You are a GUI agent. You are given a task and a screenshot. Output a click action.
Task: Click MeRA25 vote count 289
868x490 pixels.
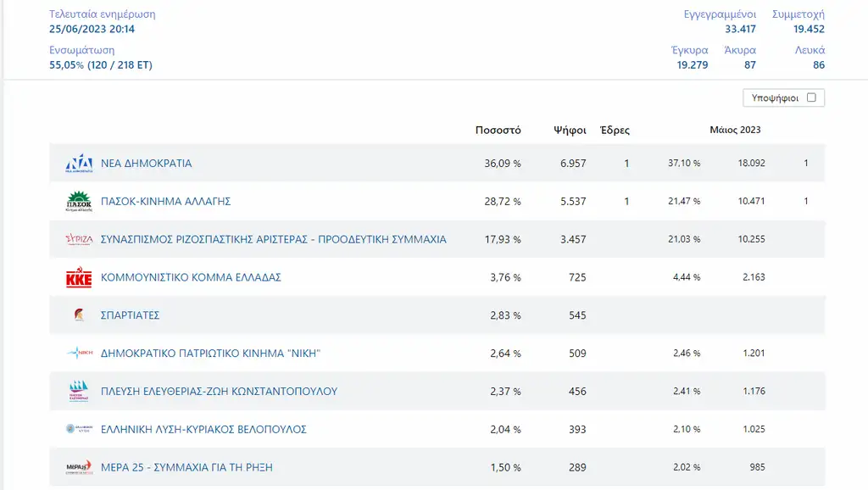(x=577, y=467)
